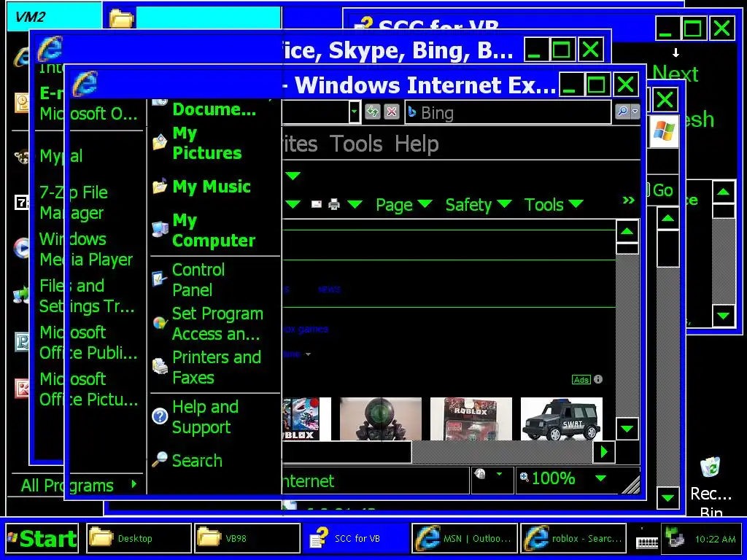Click the red Stop icon beside the address bar
The width and height of the screenshot is (747, 560).
coord(392,112)
